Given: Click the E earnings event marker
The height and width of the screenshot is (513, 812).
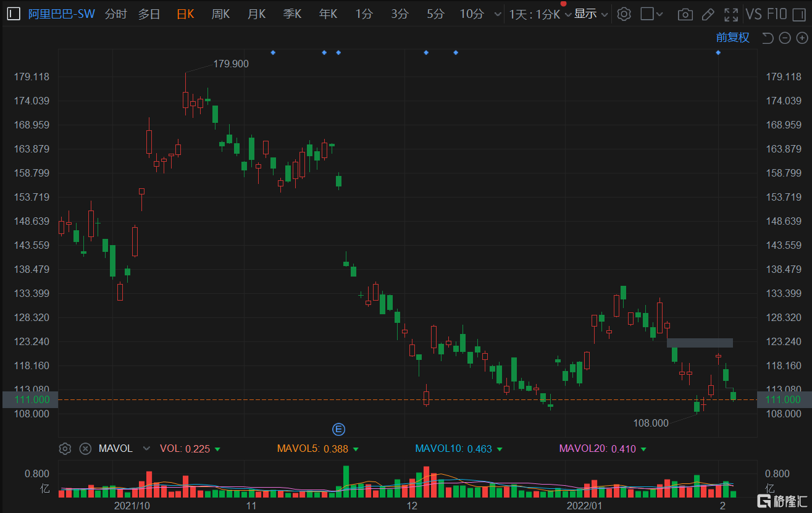Looking at the screenshot, I should pyautogui.click(x=338, y=429).
